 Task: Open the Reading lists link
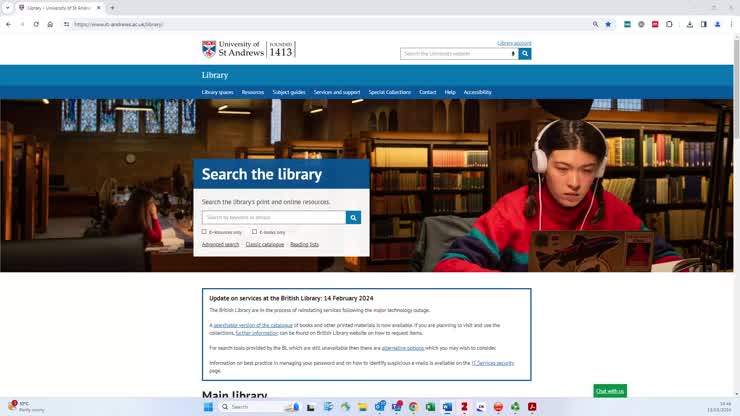[304, 244]
